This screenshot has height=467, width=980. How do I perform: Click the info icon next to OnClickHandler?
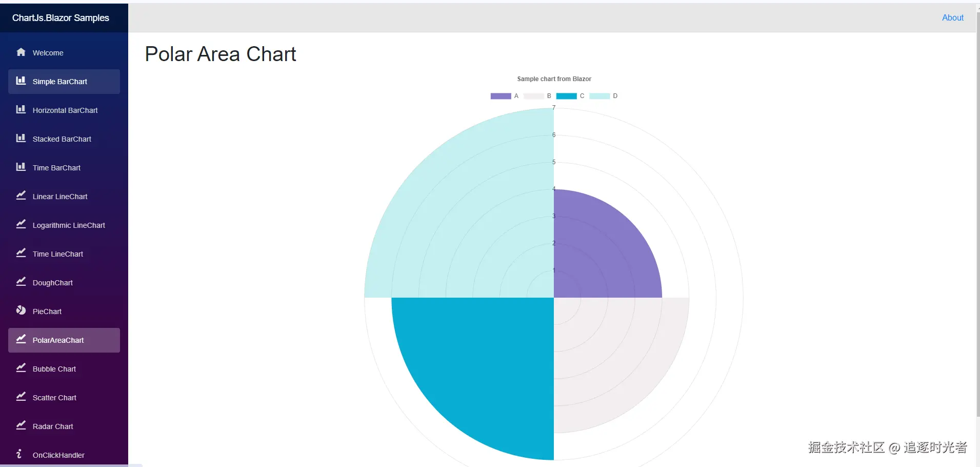click(x=19, y=454)
